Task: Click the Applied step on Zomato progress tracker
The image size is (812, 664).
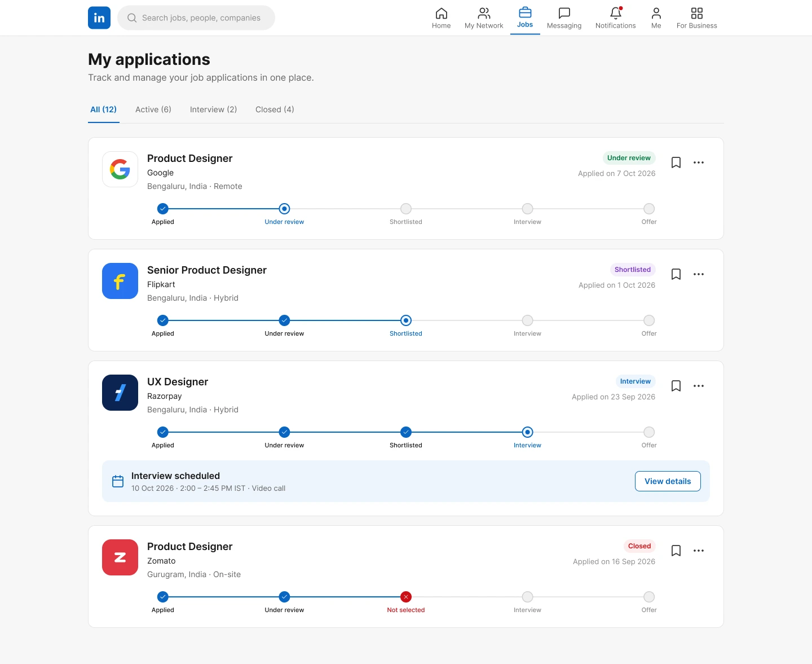Action: click(x=163, y=597)
